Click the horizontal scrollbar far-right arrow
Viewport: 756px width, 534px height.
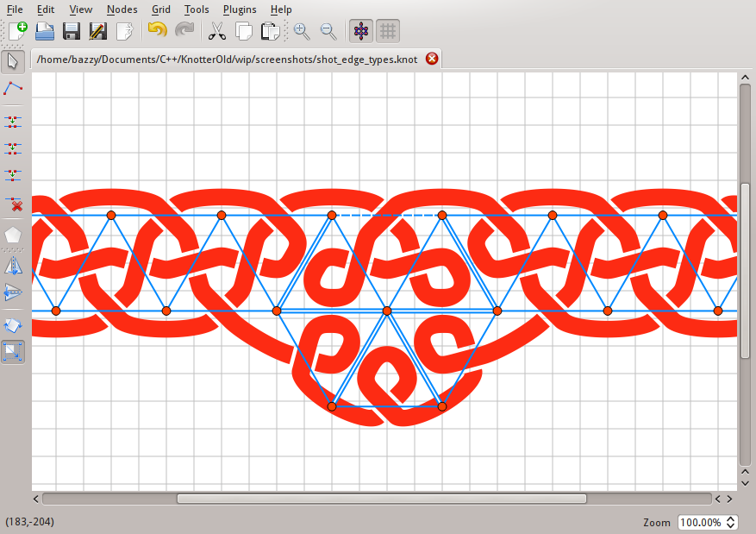pos(730,499)
